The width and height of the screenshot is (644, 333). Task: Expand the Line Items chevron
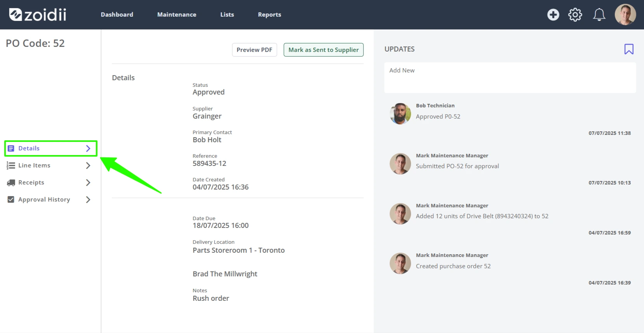point(88,166)
